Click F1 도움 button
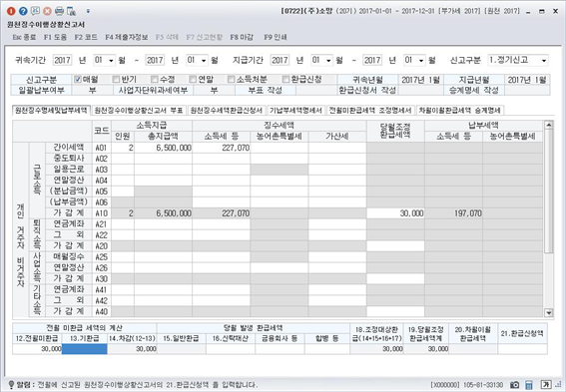The width and height of the screenshot is (566, 392). pos(55,37)
